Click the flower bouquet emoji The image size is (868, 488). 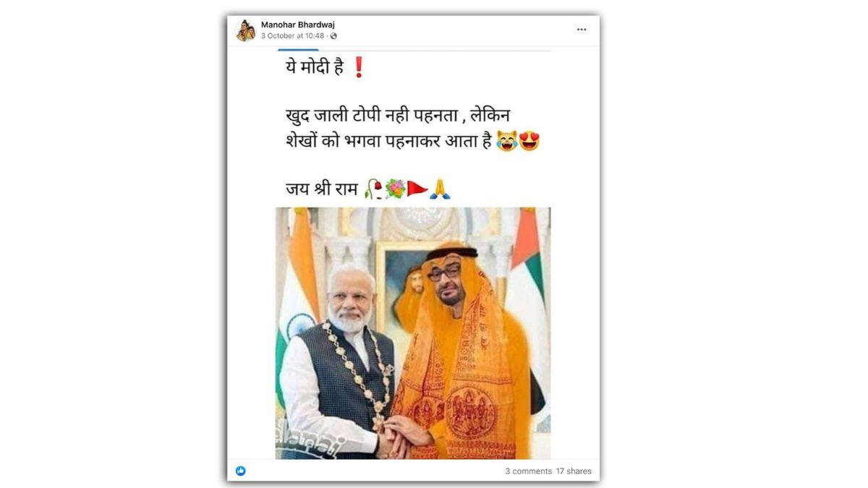[x=395, y=189]
